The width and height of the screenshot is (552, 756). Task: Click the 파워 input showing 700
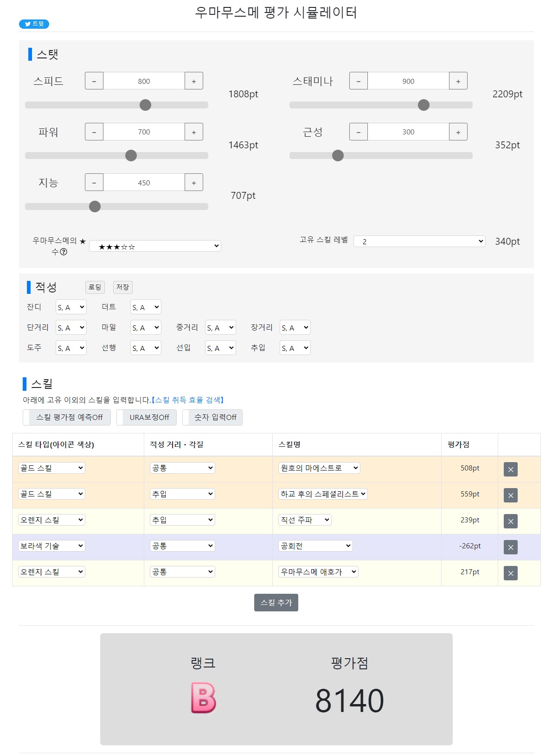tap(144, 132)
